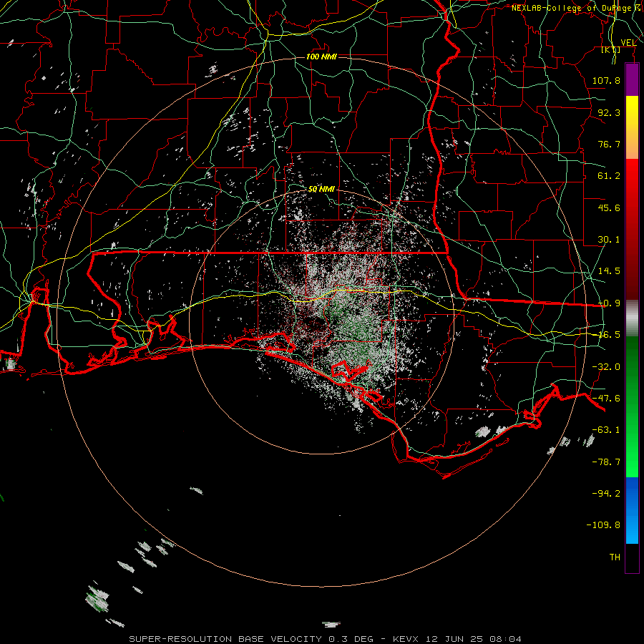Screen dimensions: 644x644
Task: Select the 107.8 velocity scale label
Action: tap(606, 80)
